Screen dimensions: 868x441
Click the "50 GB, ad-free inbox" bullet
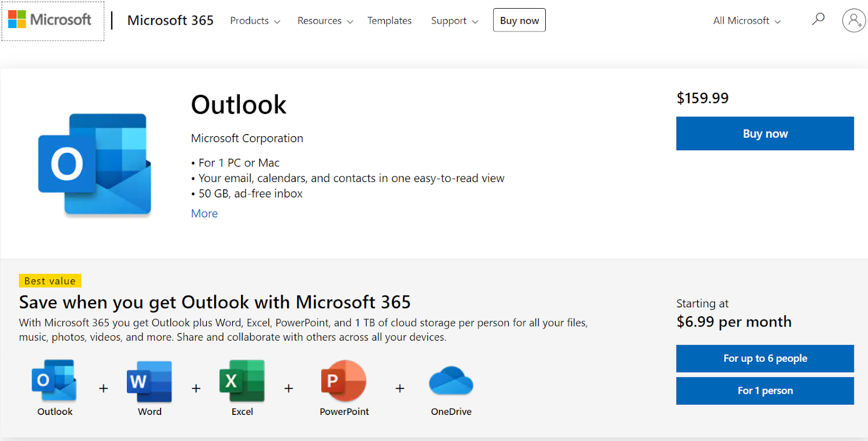(247, 194)
